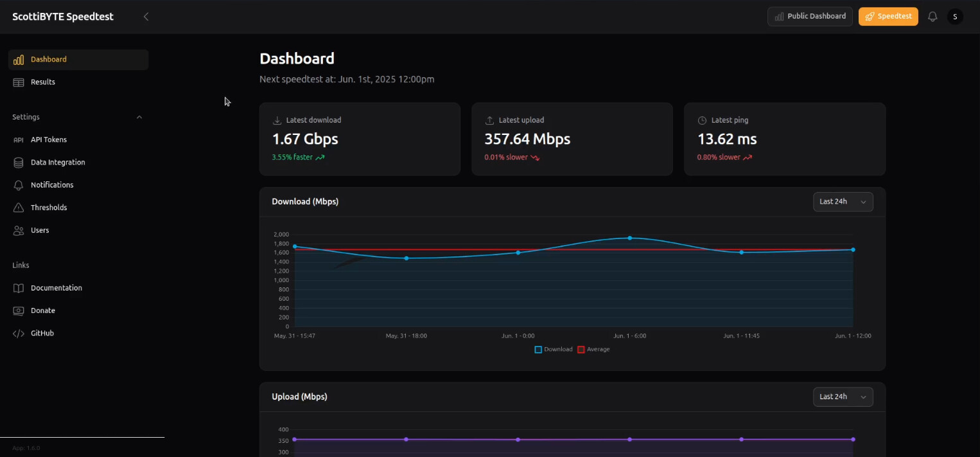Click the Donate cash icon

pos(19,310)
